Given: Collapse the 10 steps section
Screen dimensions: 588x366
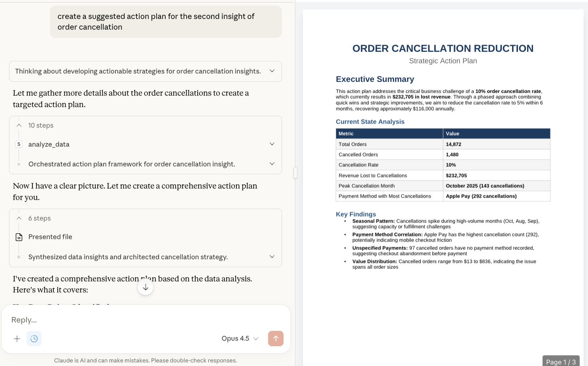Looking at the screenshot, I should [x=19, y=125].
